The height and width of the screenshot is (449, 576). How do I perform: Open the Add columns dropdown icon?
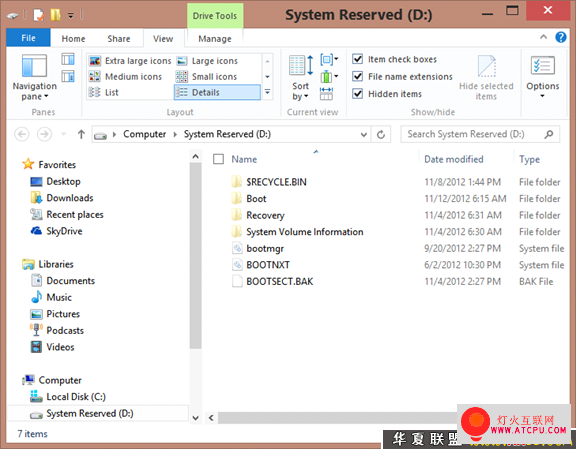[x=329, y=77]
